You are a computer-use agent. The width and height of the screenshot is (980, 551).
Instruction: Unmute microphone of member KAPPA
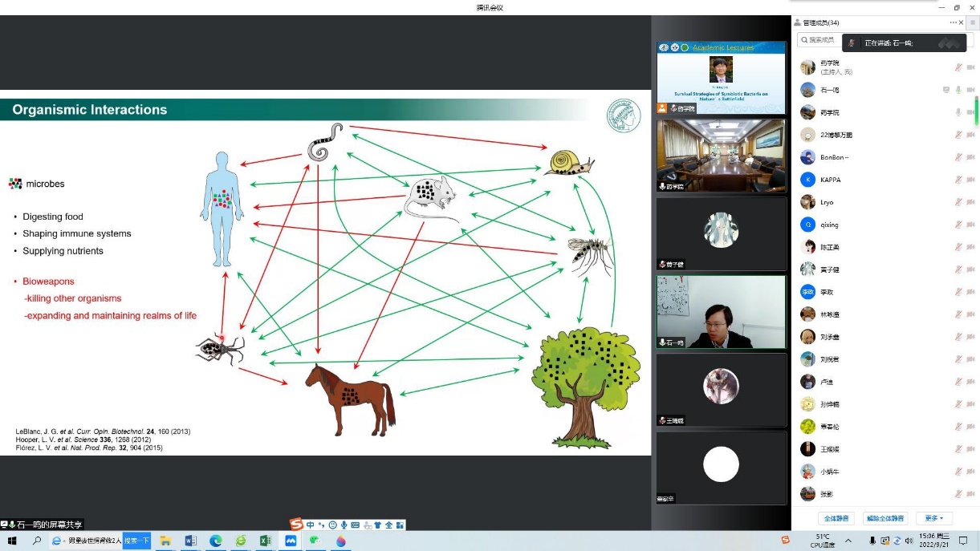tap(958, 180)
